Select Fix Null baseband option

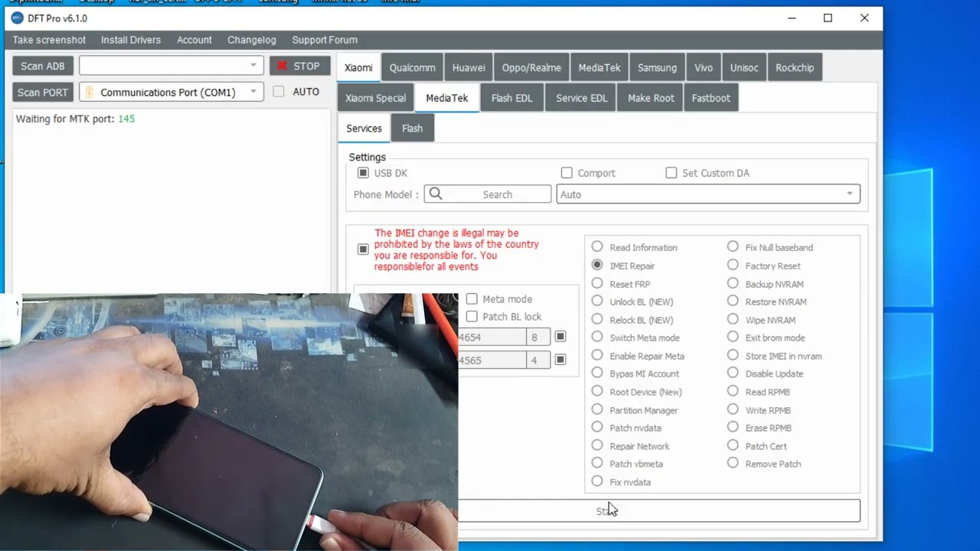click(x=733, y=246)
